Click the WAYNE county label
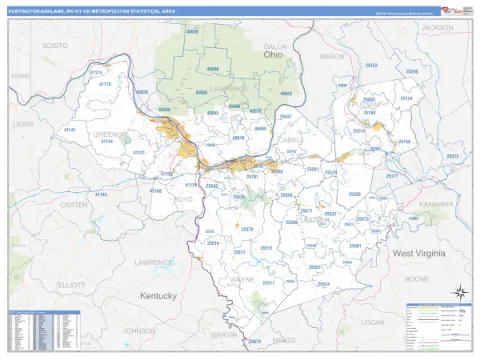The image size is (480, 360). (x=242, y=280)
